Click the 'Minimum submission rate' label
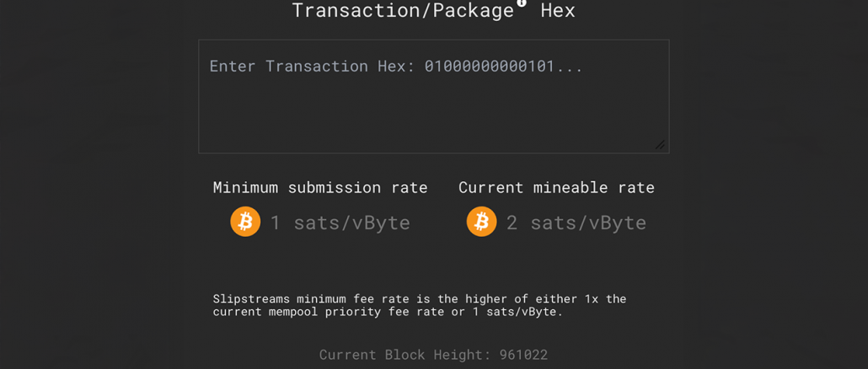The width and height of the screenshot is (868, 369). click(320, 188)
